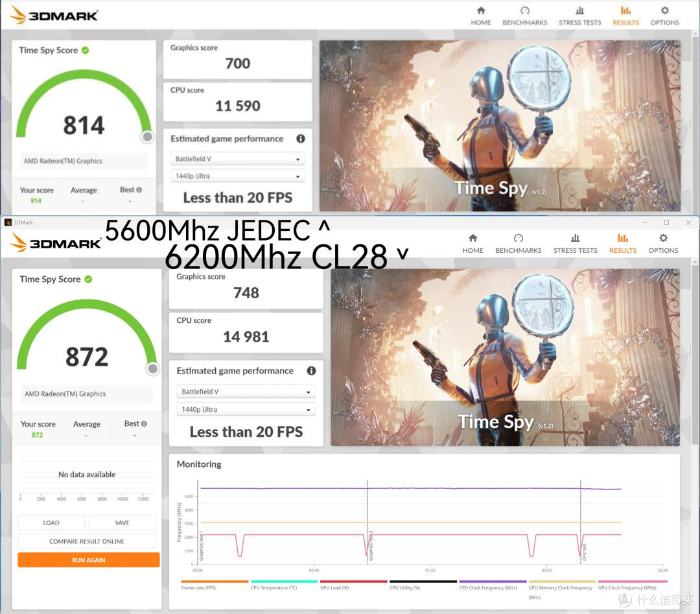The image size is (700, 614).
Task: Open game performance info icon, upper window
Action: point(301,139)
